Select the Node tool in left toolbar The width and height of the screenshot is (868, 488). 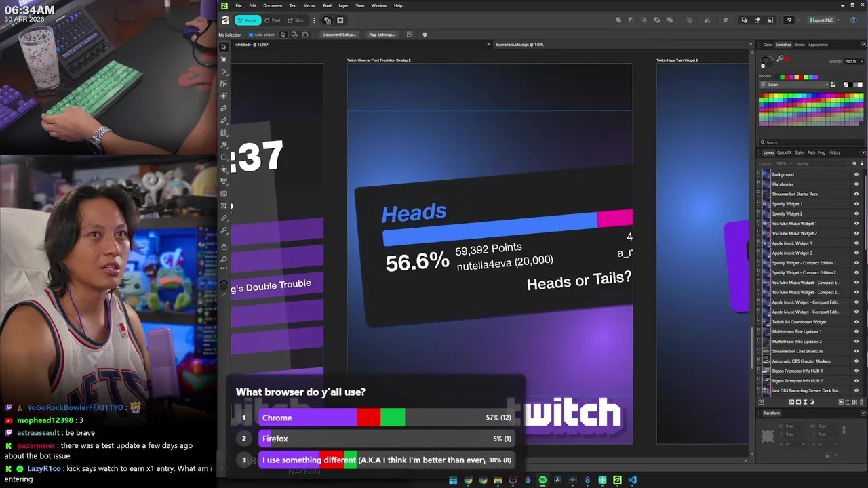(224, 71)
